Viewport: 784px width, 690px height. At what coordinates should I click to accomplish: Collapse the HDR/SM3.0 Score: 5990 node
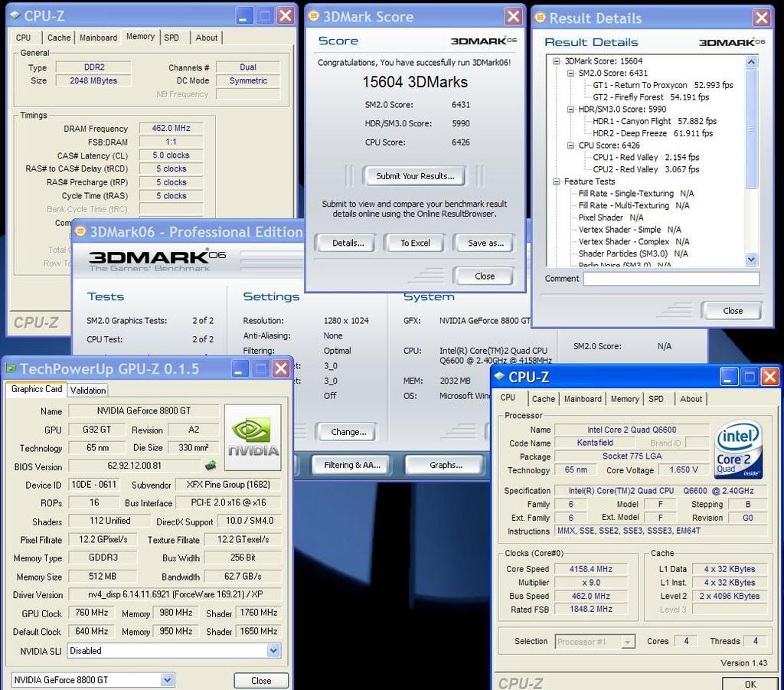click(x=570, y=109)
